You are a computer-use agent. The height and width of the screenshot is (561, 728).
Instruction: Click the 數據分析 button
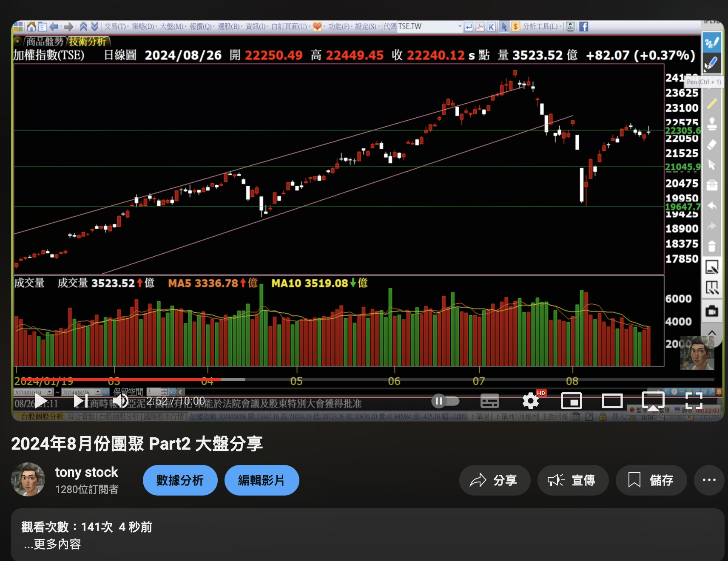tap(179, 480)
